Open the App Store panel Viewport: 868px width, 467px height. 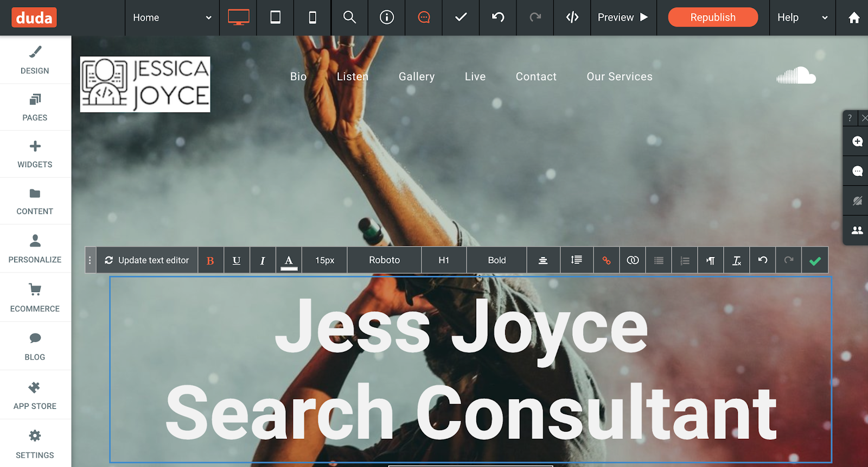pyautogui.click(x=35, y=395)
